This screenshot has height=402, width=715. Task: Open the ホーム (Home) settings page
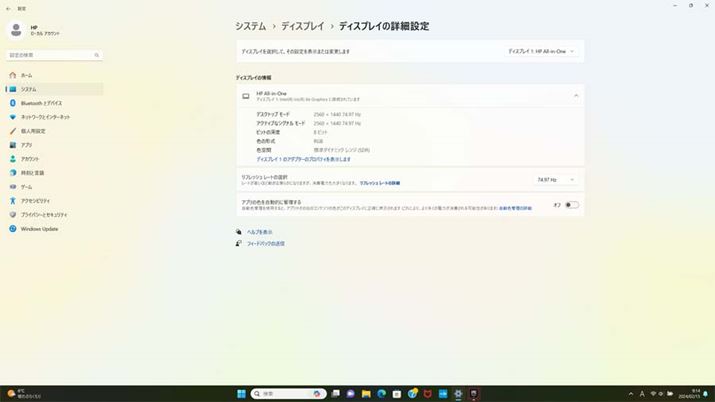(x=27, y=75)
